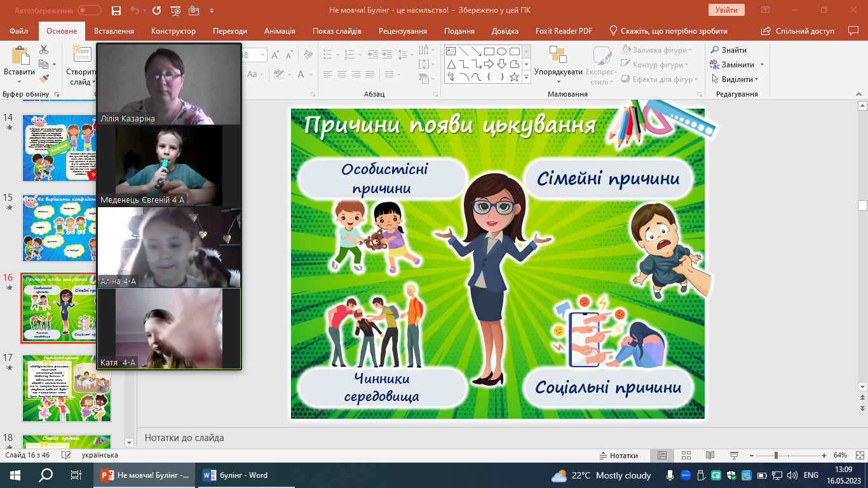Customize Quick Access Toolbar dropdown arrow
The height and width of the screenshot is (488, 868).
(x=212, y=11)
